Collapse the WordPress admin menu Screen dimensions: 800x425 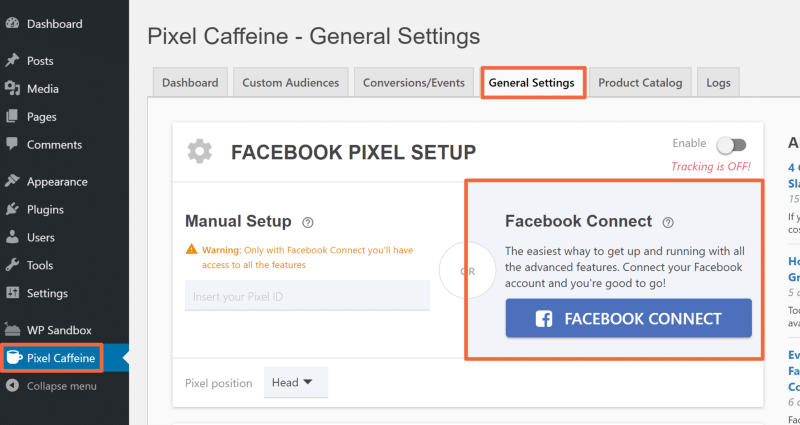[x=61, y=386]
